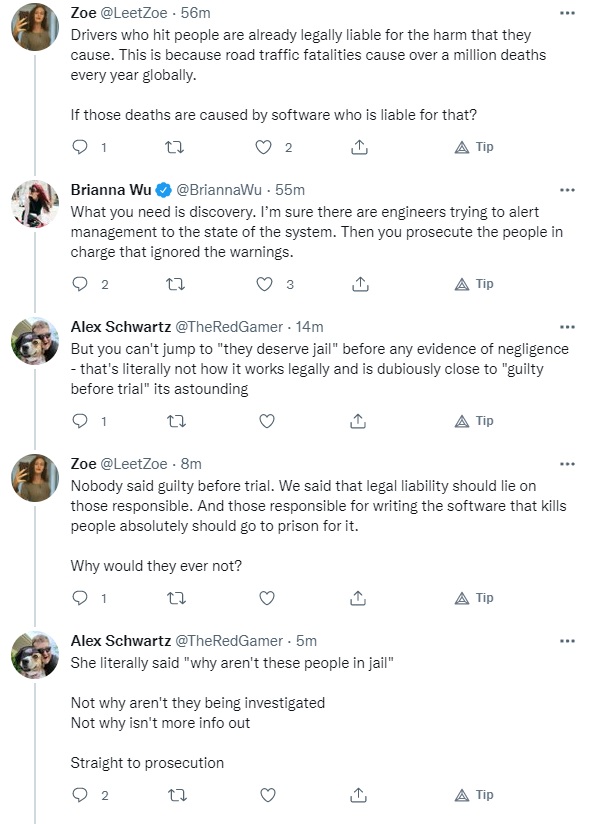Viewport: 590px width, 824px height.
Task: Reply to Alex Schwartz's 5m tweet
Action: [80, 795]
